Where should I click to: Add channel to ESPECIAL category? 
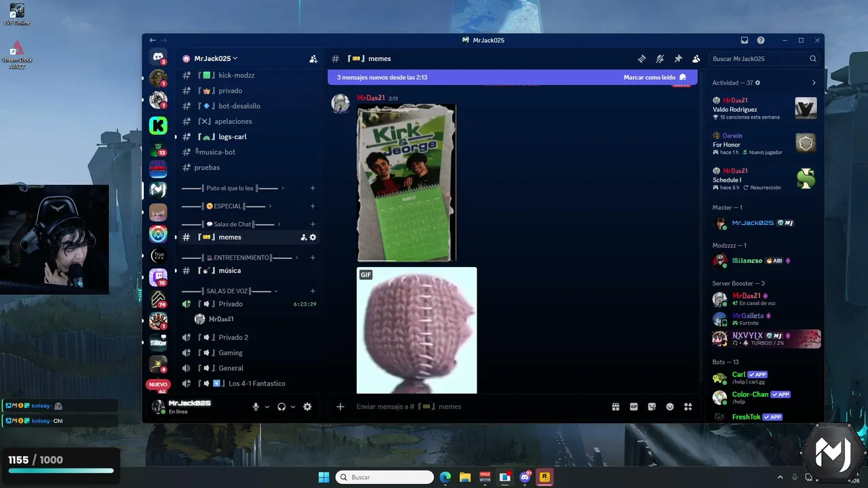(313, 206)
